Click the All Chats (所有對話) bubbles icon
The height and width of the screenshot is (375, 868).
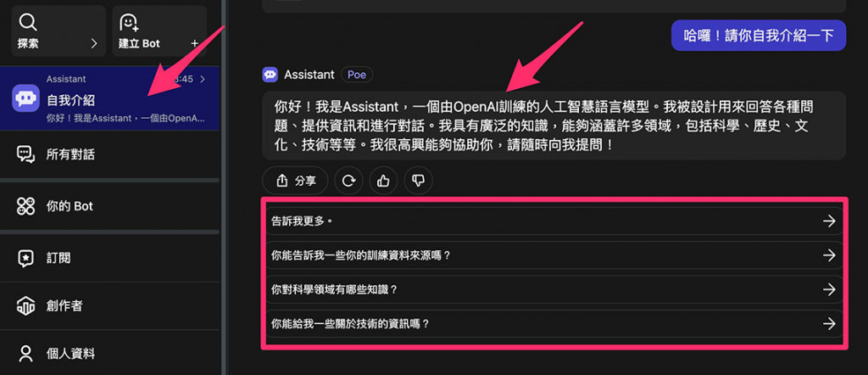pyautogui.click(x=26, y=154)
